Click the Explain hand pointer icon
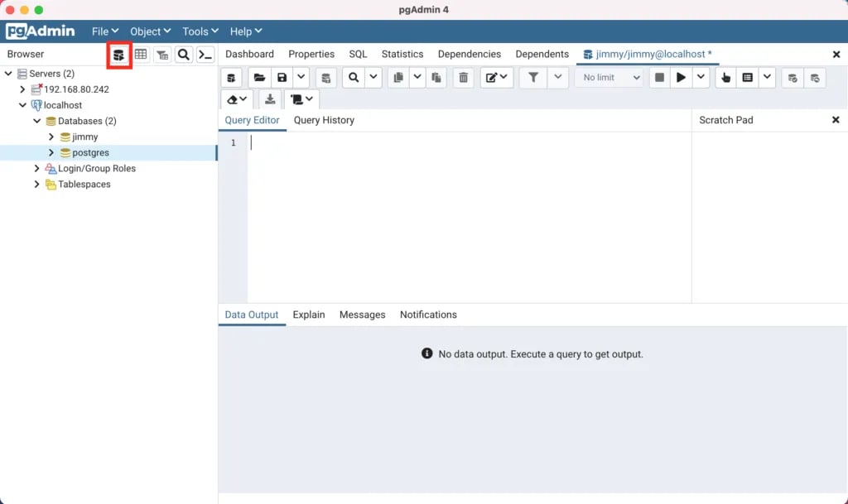This screenshot has width=848, height=504. 725,78
